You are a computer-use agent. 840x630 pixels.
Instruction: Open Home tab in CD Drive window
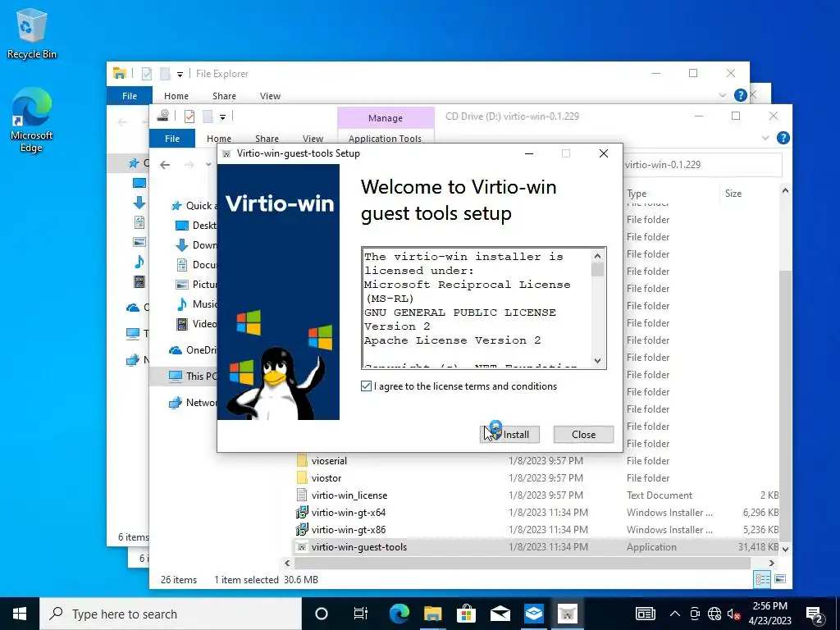click(x=219, y=138)
